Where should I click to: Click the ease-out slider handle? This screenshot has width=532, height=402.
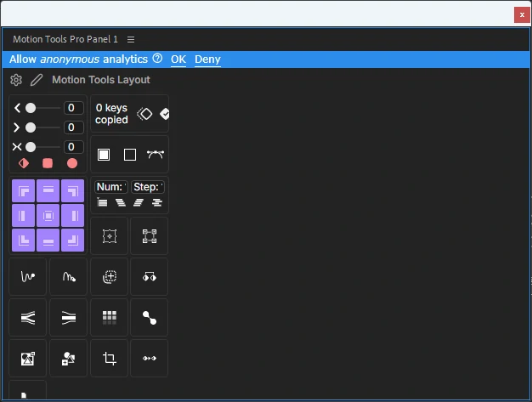point(31,127)
